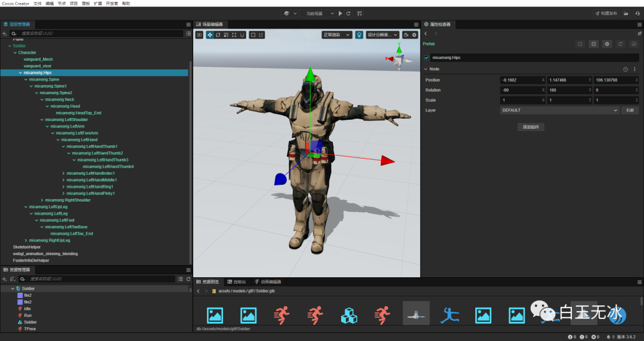The height and width of the screenshot is (341, 644).
Task: Click the pin icon in inspector
Action: 640,34
